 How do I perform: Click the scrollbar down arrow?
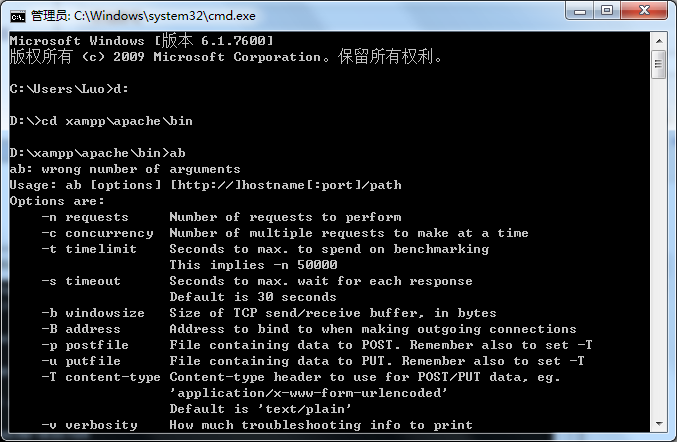coord(659,424)
